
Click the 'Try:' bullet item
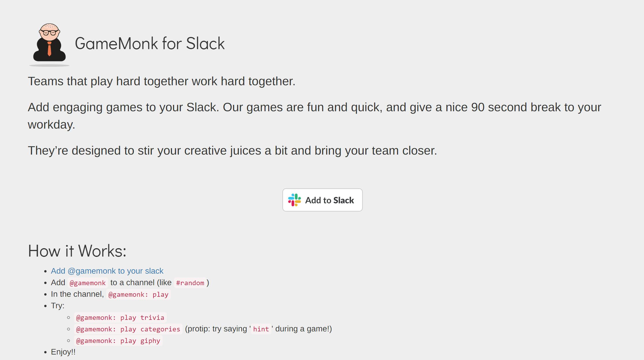pyautogui.click(x=58, y=305)
